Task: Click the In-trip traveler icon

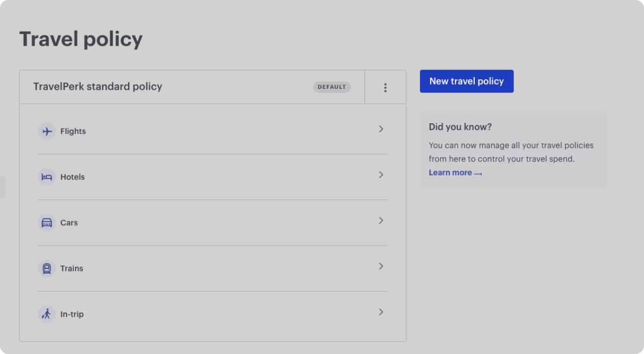Action: coord(47,314)
